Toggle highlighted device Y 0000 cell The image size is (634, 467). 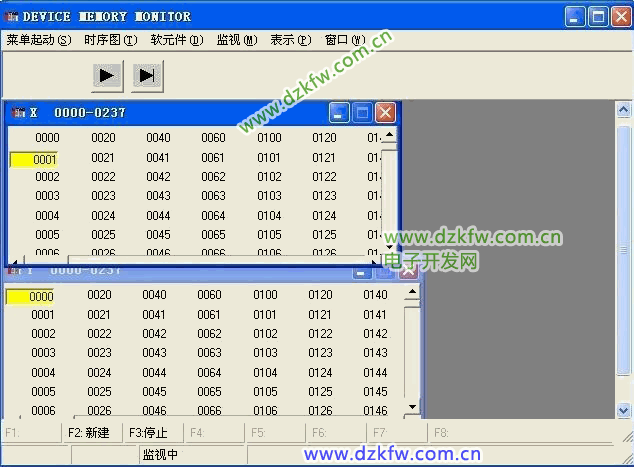click(30, 296)
